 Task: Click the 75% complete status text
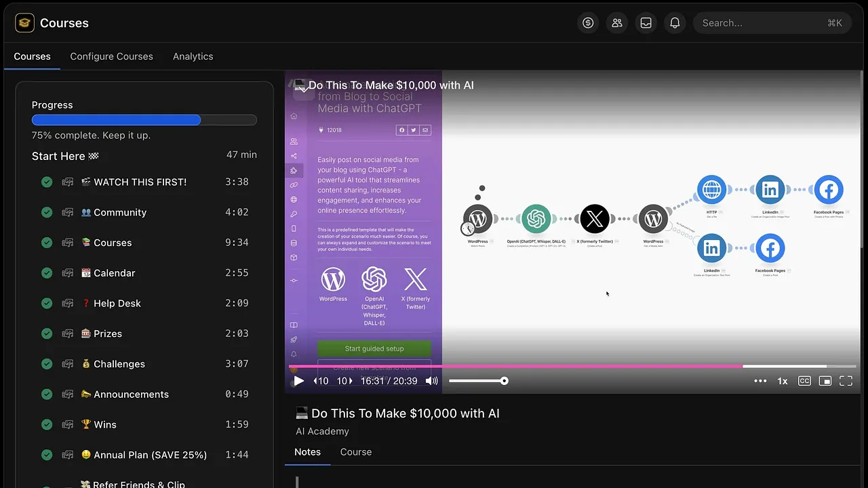(91, 136)
